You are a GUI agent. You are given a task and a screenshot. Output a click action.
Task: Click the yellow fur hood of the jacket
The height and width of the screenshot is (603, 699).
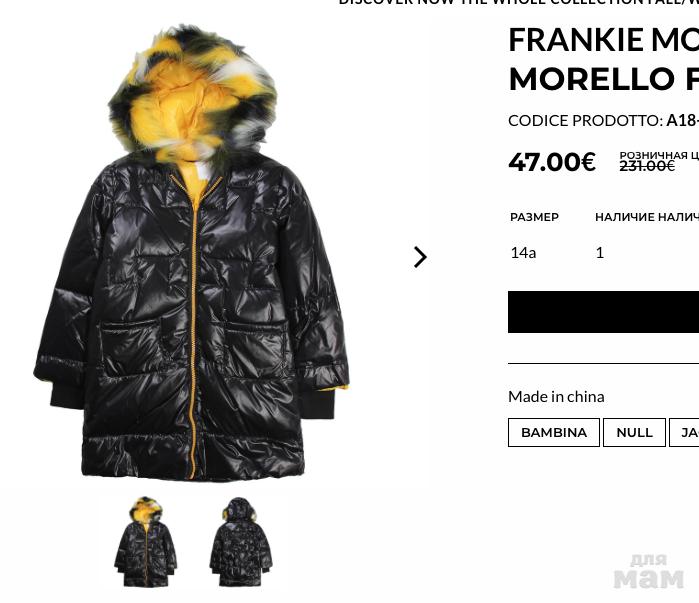192,94
